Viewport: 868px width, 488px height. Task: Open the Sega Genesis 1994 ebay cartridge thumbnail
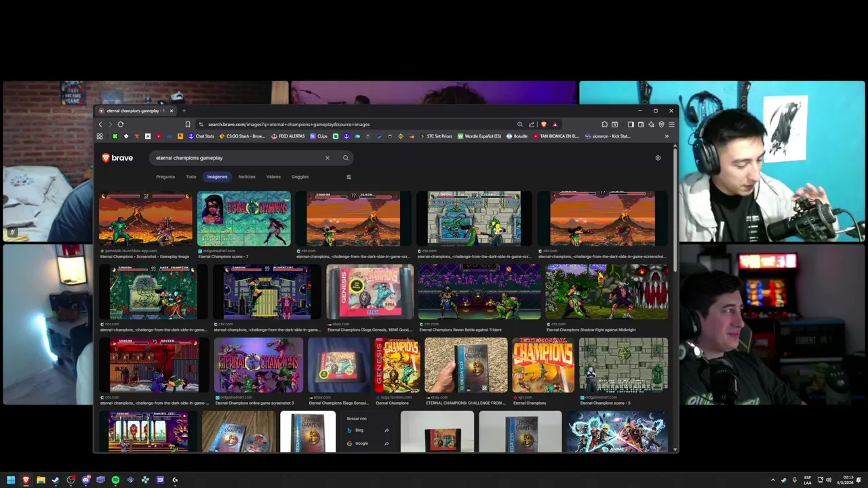pos(370,292)
